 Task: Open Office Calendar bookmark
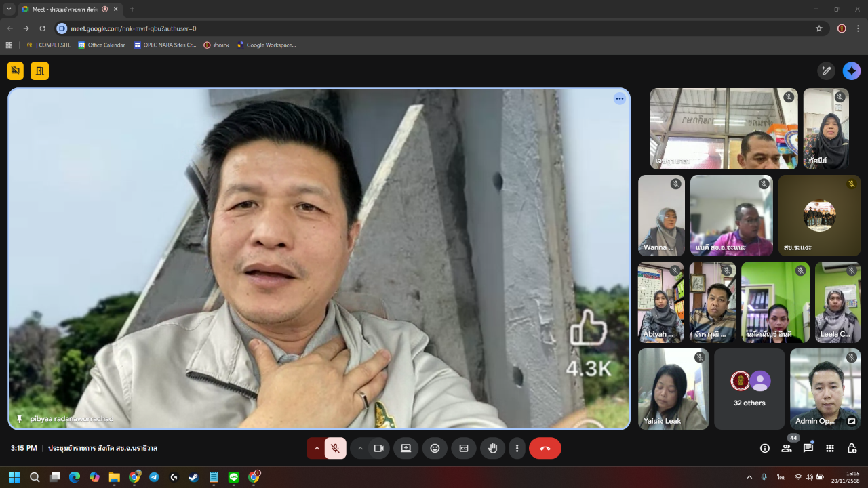[x=102, y=45]
